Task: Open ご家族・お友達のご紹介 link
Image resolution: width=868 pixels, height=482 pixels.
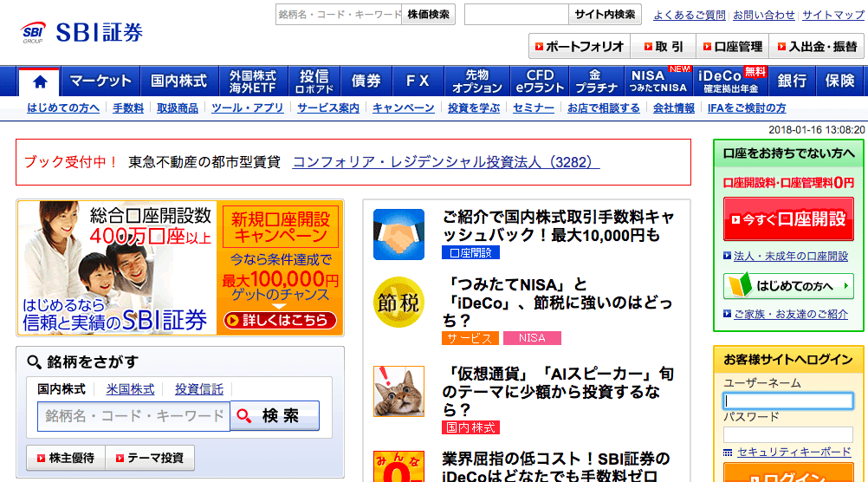Action: (x=791, y=314)
